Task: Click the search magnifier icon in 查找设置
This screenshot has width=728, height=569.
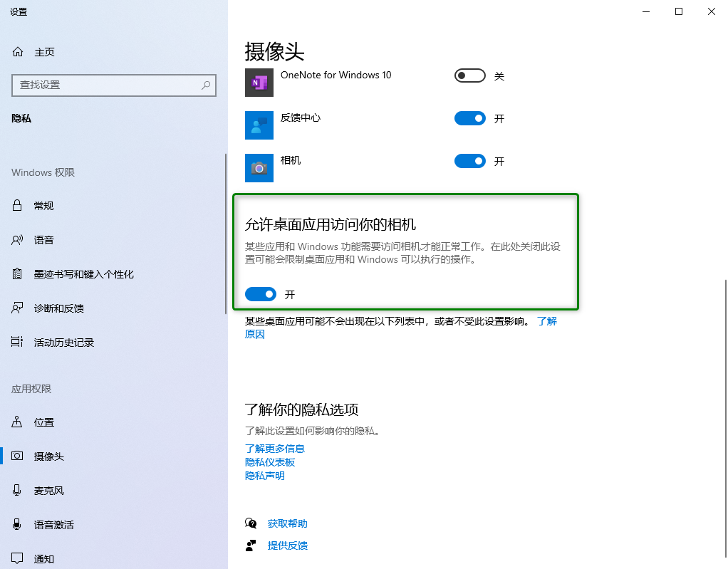Action: coord(206,85)
